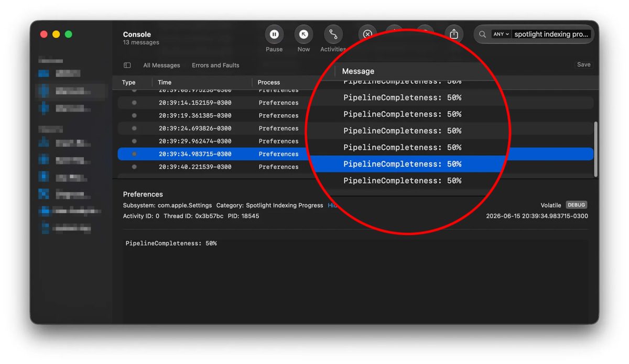Toggle the sidebar layout icon
This screenshot has width=629, height=364.
(x=127, y=65)
